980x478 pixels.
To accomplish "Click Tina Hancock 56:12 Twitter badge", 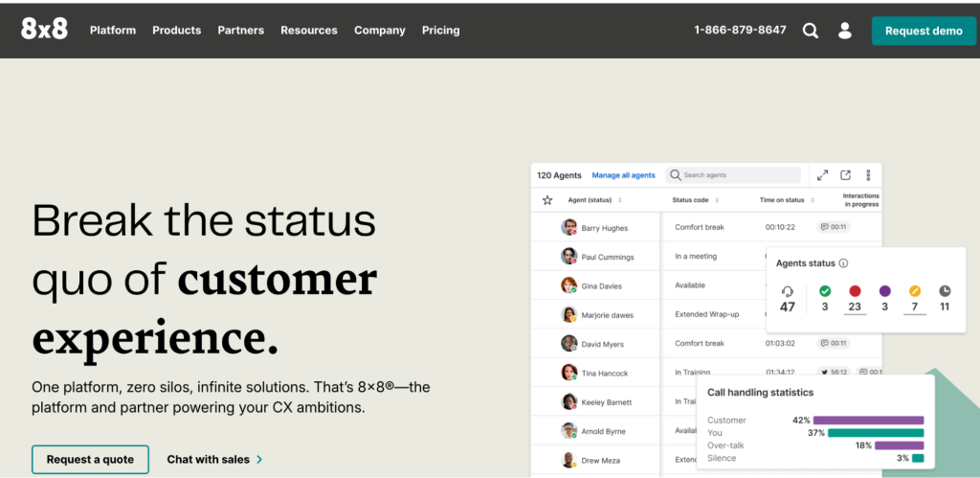I will coord(834,372).
